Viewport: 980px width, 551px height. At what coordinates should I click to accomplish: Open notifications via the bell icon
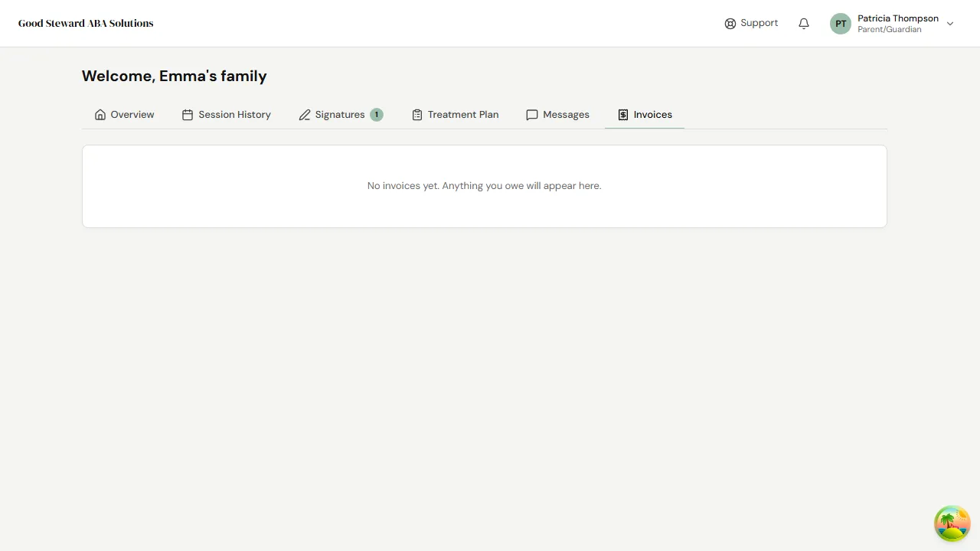pos(803,23)
